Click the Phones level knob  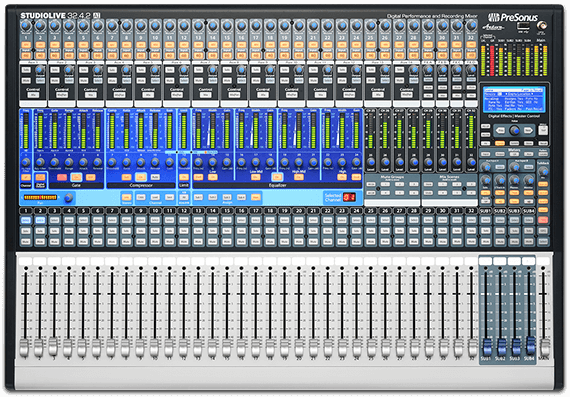[514, 180]
